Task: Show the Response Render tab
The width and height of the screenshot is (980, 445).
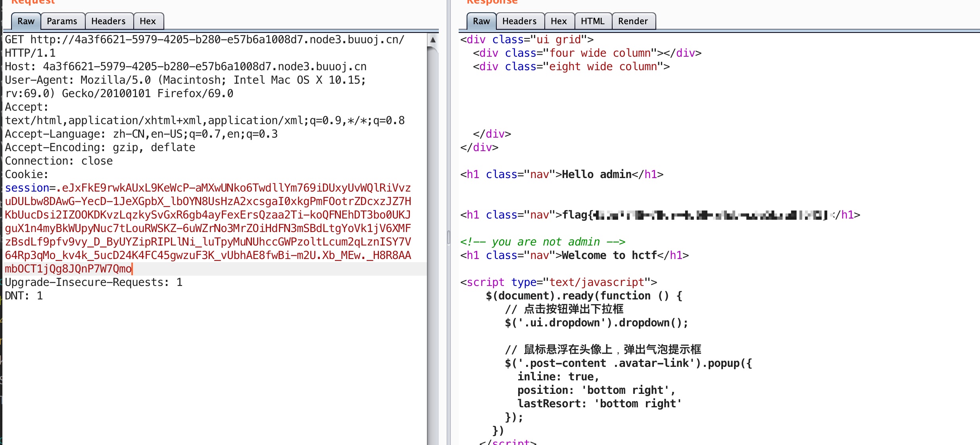Action: pos(632,21)
